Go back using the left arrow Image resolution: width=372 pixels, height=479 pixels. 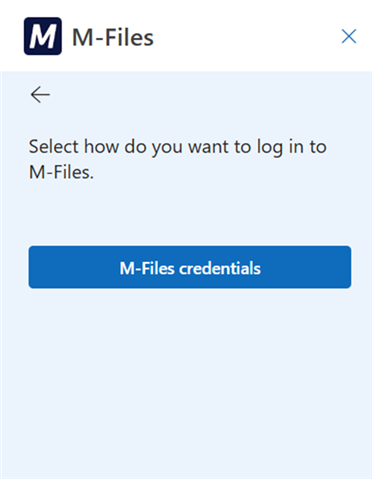pyautogui.click(x=40, y=95)
